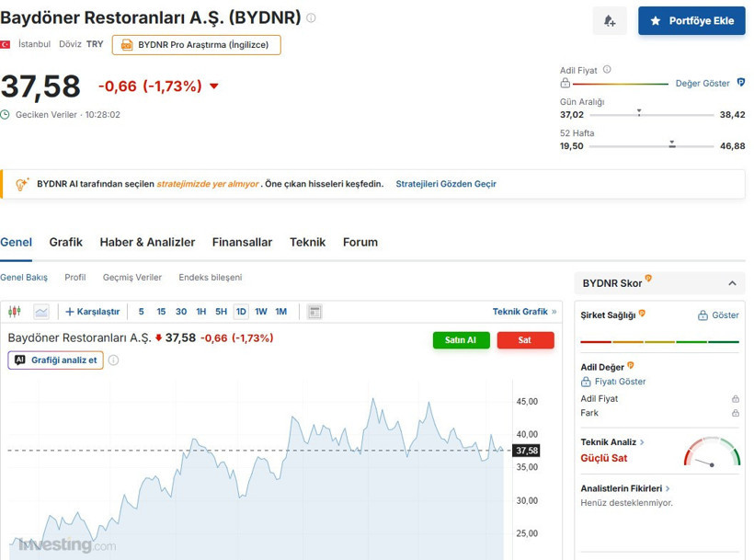Set chart interval to 15
The image size is (754, 560).
pyautogui.click(x=161, y=312)
